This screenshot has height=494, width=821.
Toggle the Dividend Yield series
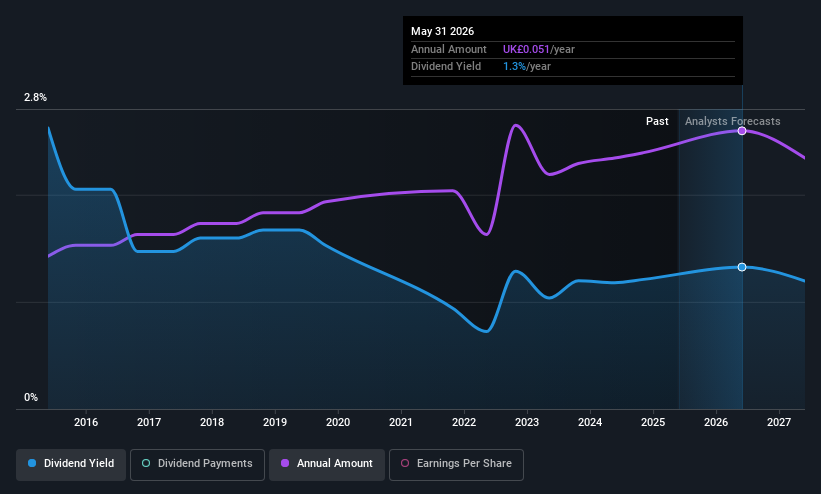point(71,465)
